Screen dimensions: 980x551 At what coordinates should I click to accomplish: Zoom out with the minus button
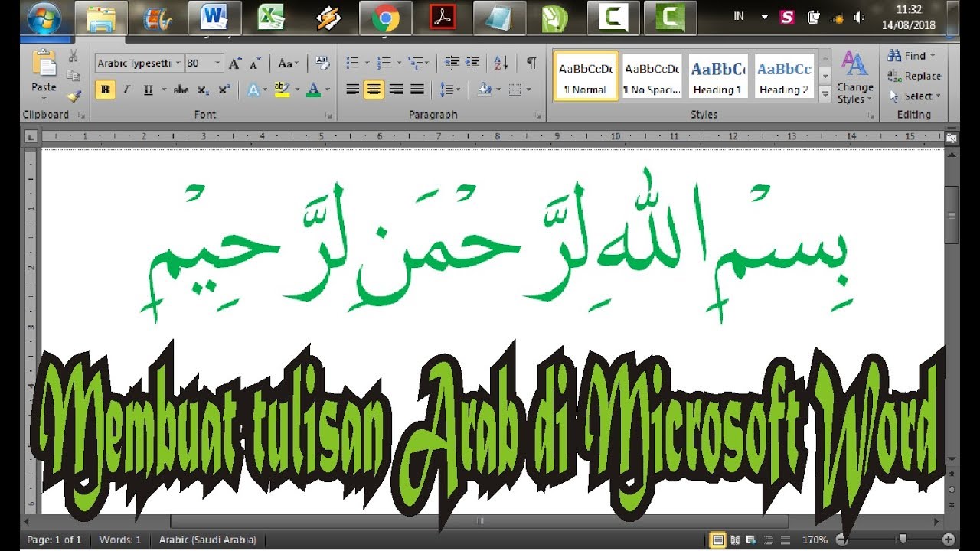point(842,540)
